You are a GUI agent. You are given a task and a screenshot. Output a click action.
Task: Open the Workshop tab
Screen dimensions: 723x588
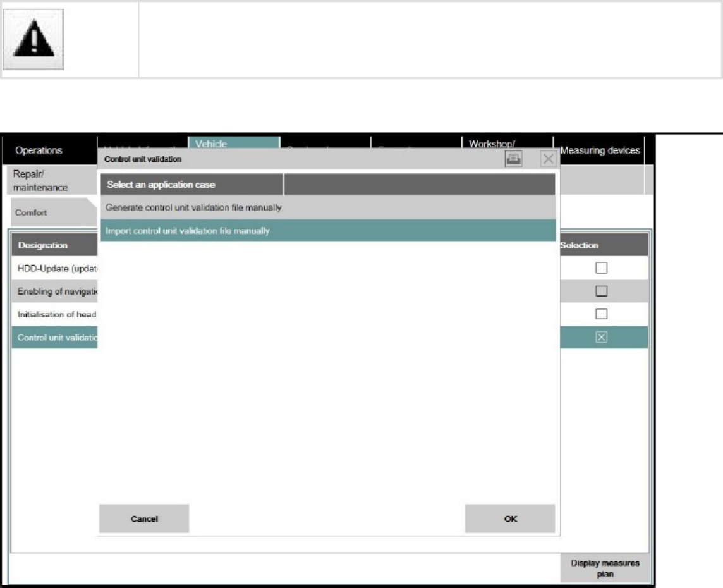click(x=507, y=143)
